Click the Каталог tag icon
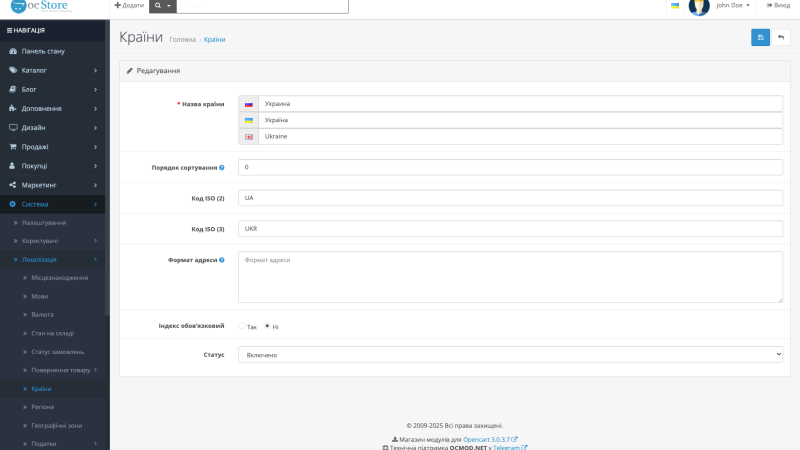The height and width of the screenshot is (450, 800). tap(13, 70)
